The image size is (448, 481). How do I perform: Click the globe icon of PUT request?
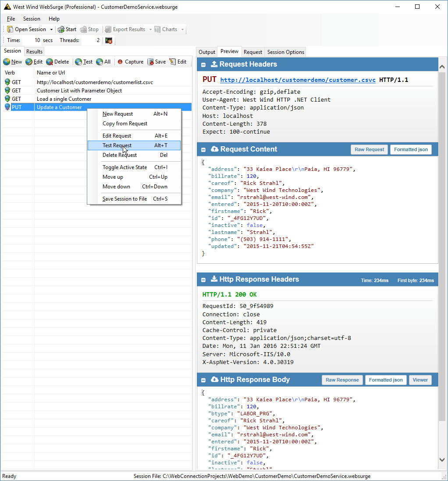(x=7, y=107)
